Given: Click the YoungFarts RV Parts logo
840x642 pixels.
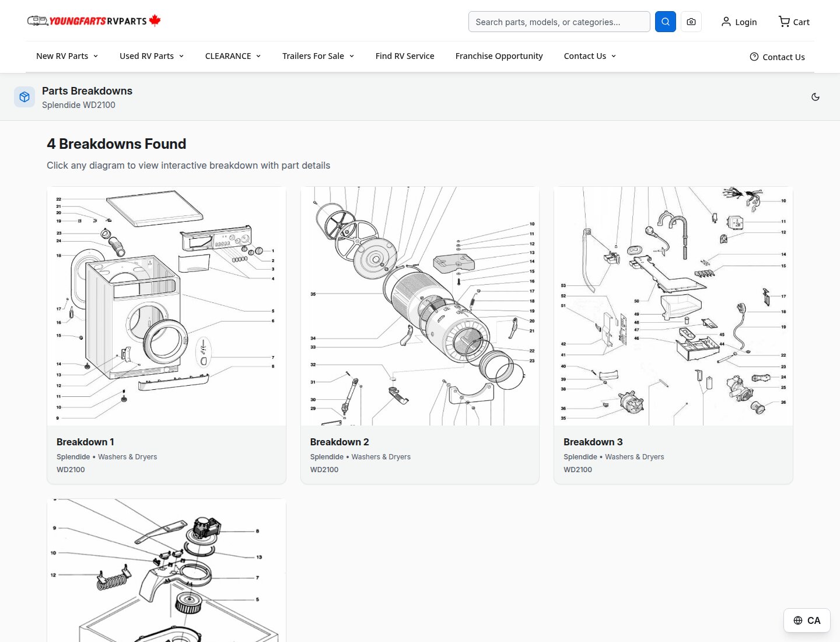Looking at the screenshot, I should [x=94, y=21].
